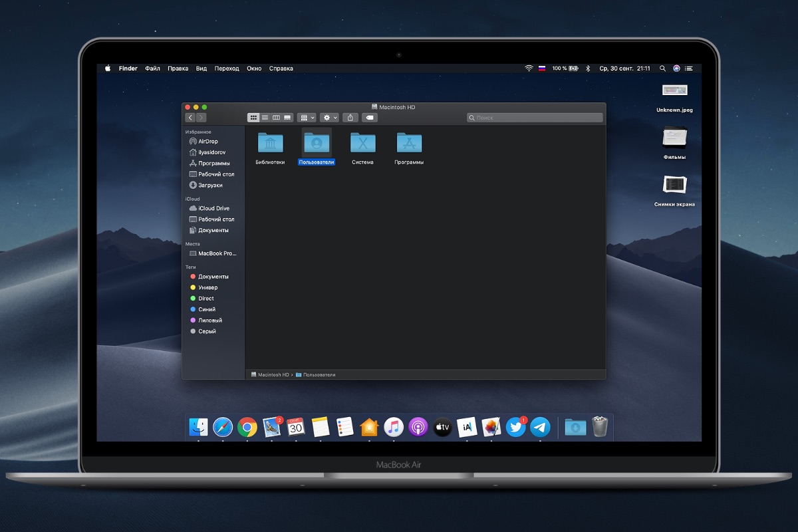Image resolution: width=798 pixels, height=532 pixels.
Task: Select the red Документы tag
Action: click(x=209, y=277)
